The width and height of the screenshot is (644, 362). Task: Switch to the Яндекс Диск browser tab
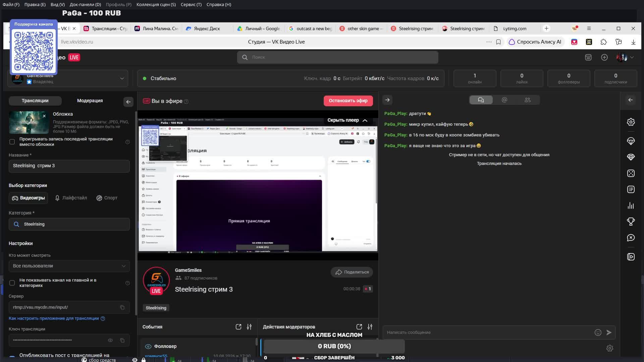(207, 28)
